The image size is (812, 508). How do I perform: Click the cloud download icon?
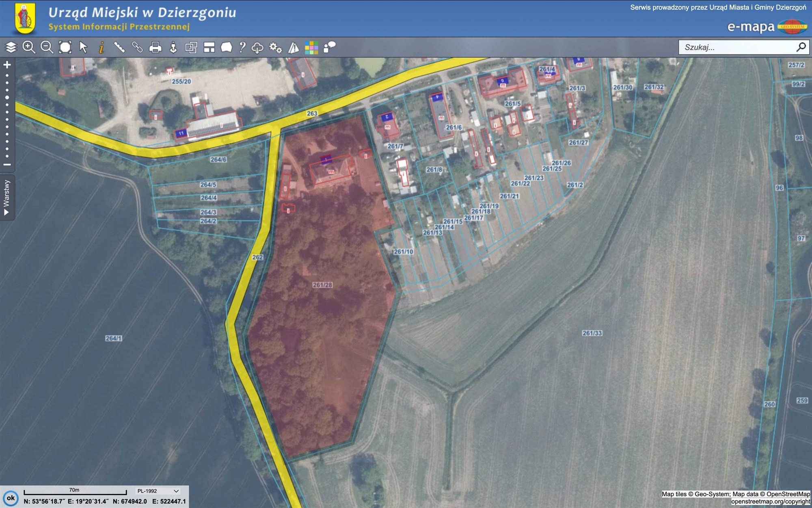tap(257, 48)
